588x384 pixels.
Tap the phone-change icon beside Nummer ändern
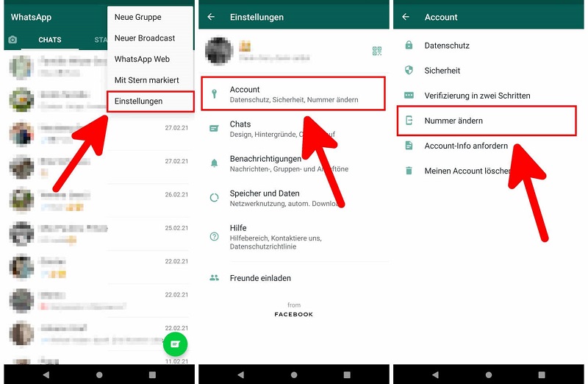coord(409,121)
